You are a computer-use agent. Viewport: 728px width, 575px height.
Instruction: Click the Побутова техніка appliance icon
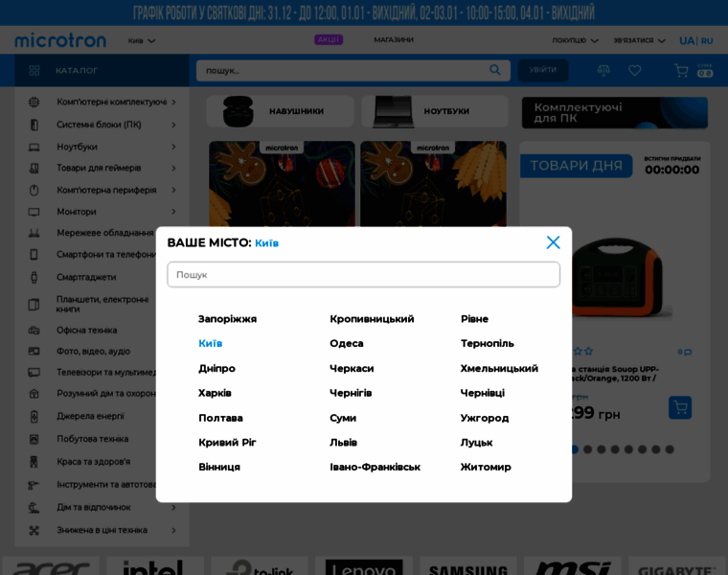34,439
